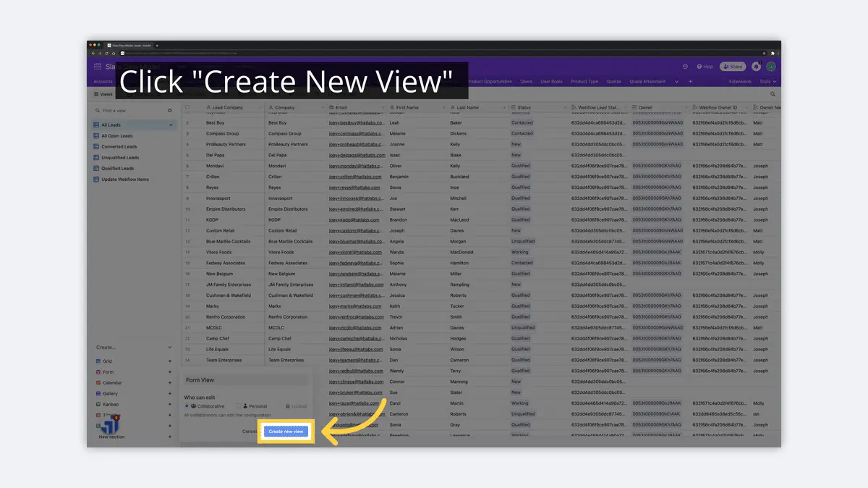Select the Personal edit option
The width and height of the screenshot is (868, 488).
pos(252,406)
